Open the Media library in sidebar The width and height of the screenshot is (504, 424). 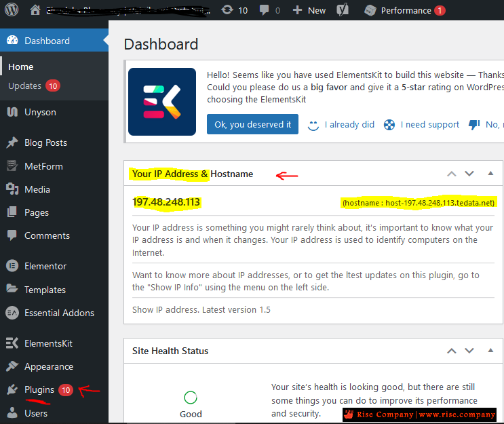(x=37, y=189)
